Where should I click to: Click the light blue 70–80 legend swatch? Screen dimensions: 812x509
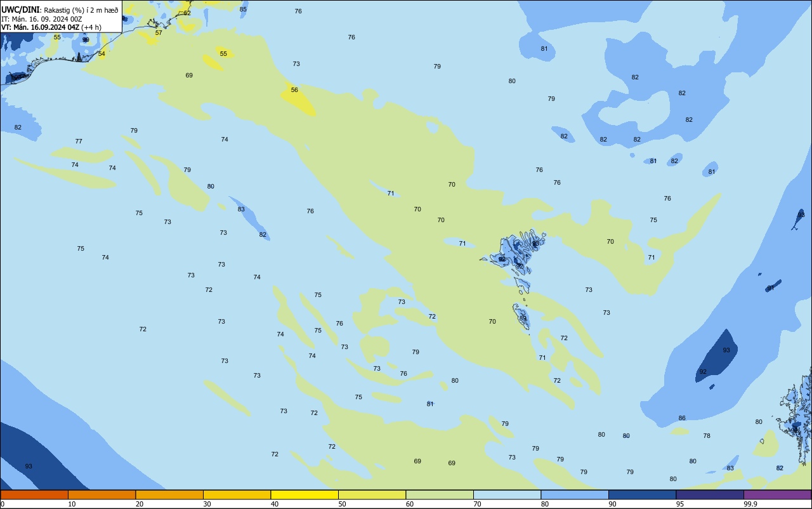pyautogui.click(x=507, y=494)
